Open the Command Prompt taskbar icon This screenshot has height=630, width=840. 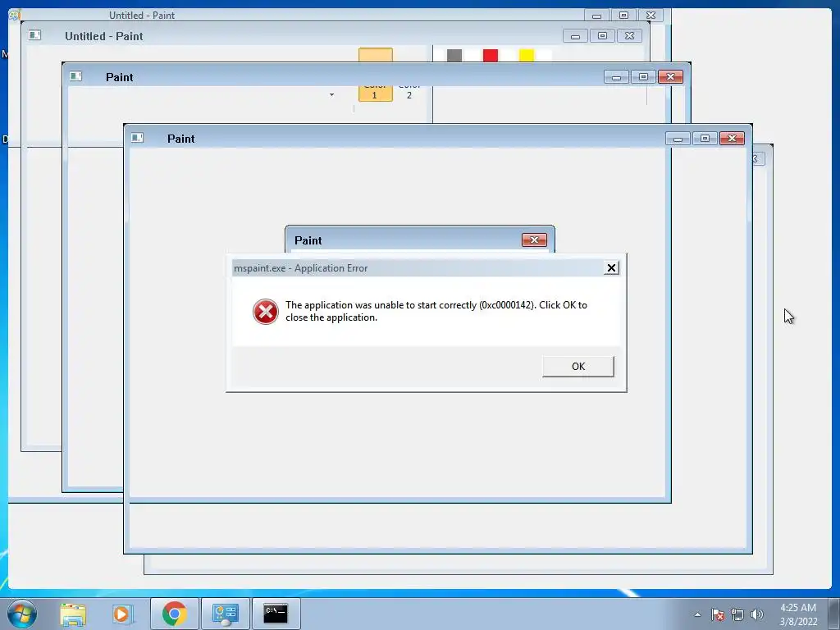[276, 614]
